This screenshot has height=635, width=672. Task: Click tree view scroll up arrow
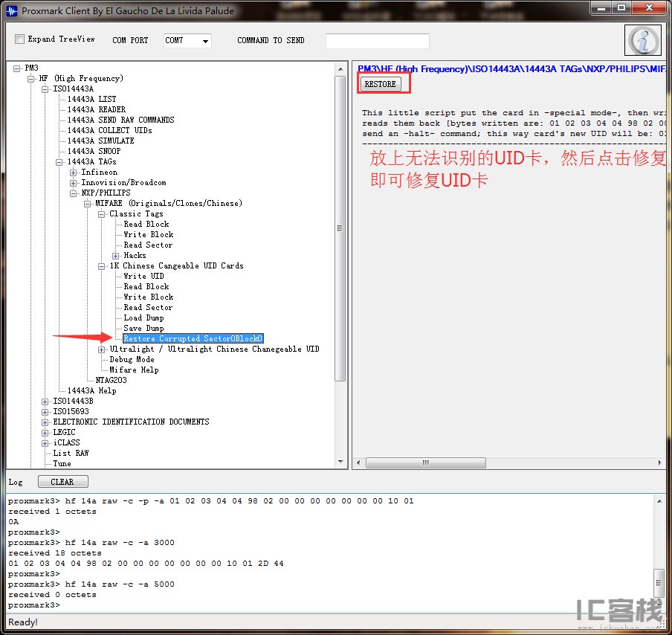point(340,69)
